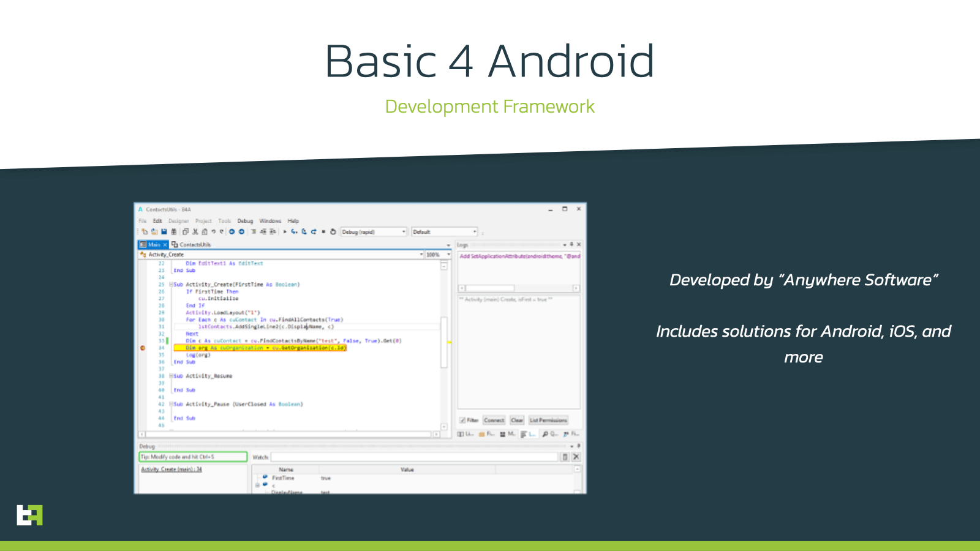The height and width of the screenshot is (551, 980).
Task: Click the breakpoint marker on line 34
Action: point(143,348)
